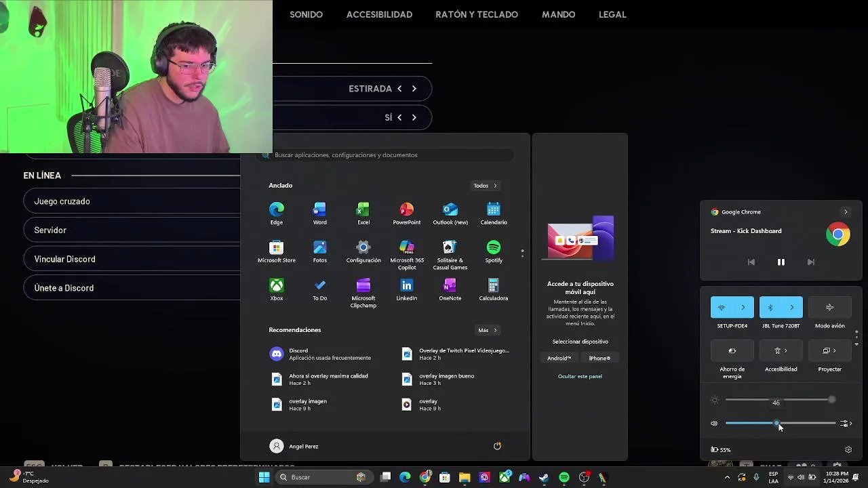Select the Juego cruzado option
This screenshot has height=488, width=868.
(x=132, y=201)
